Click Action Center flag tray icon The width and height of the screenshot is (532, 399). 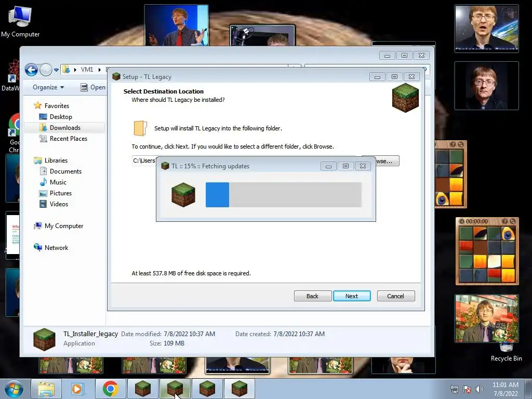point(467,389)
